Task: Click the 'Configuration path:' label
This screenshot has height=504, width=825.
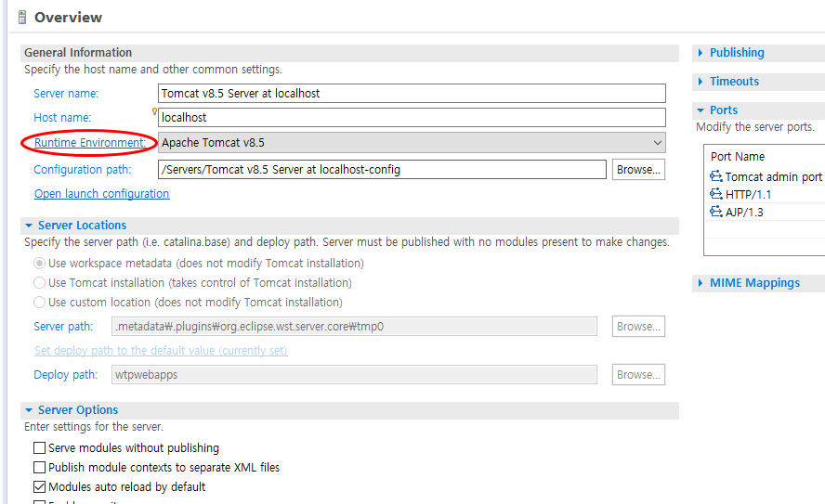Action: click(82, 170)
